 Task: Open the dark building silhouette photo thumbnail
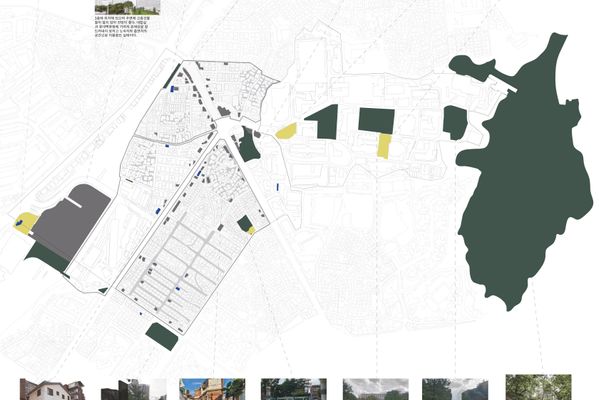point(134,389)
